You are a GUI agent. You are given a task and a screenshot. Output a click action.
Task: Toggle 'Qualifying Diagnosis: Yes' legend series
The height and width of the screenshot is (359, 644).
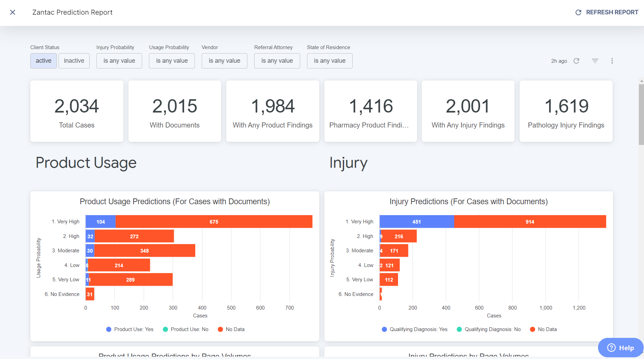tap(415, 329)
